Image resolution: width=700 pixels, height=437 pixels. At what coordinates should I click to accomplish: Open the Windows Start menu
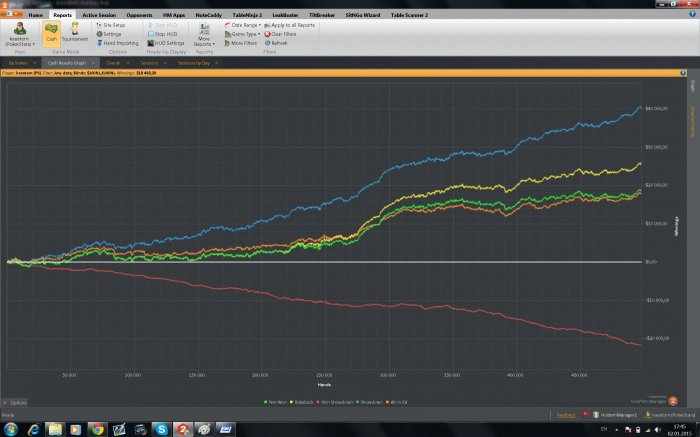10,429
